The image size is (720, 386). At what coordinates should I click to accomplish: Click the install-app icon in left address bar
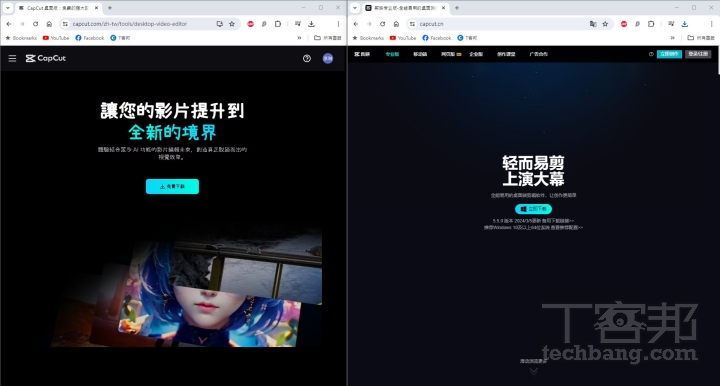click(x=219, y=24)
